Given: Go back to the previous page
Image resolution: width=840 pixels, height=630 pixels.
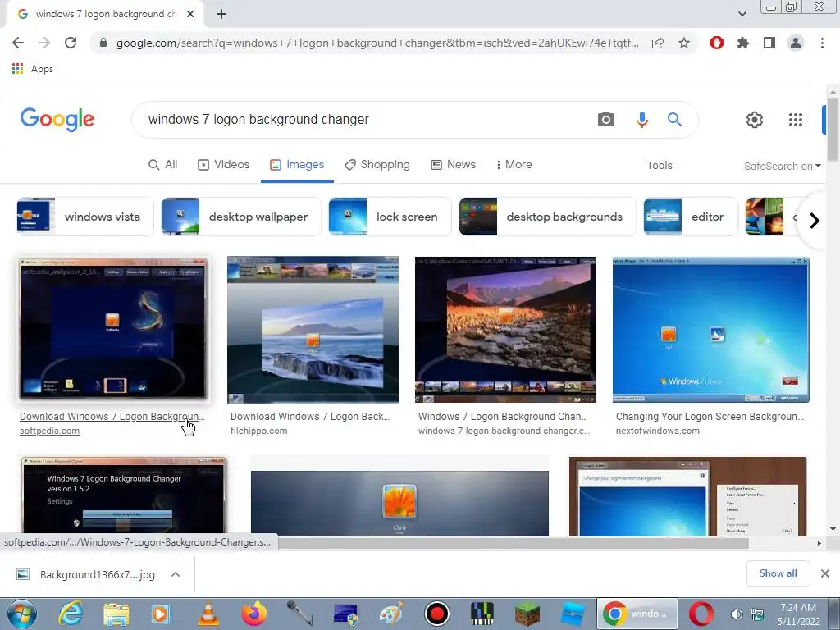Looking at the screenshot, I should (18, 43).
